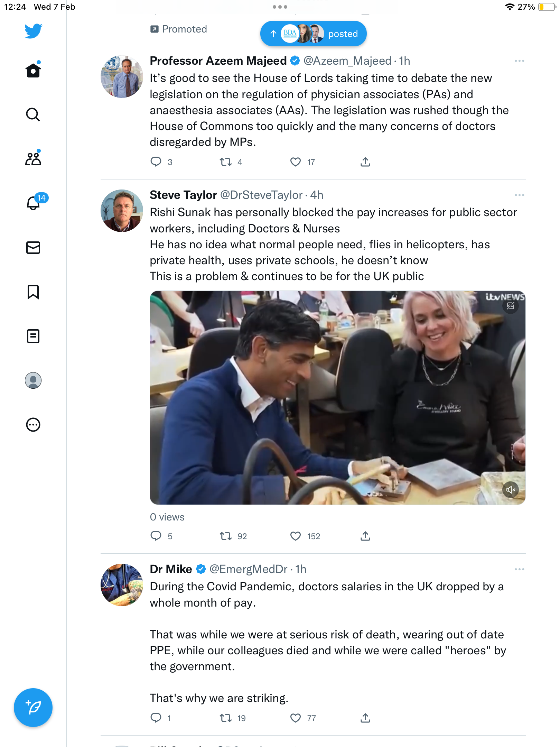Open options menu on Dr Mike's tweet
560x747 pixels.
(519, 569)
